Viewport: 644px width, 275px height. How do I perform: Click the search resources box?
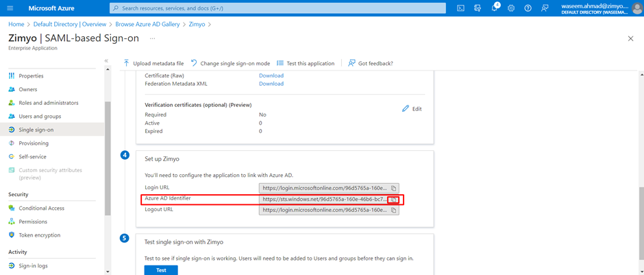tap(277, 8)
